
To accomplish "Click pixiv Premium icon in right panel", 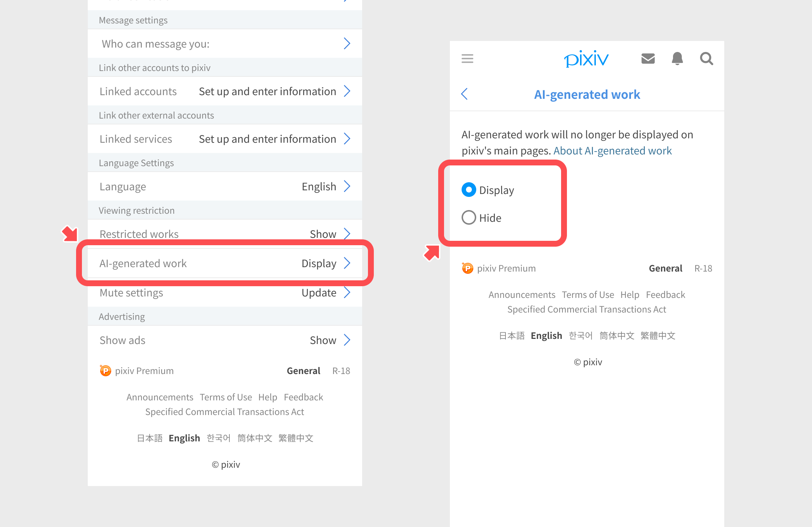I will [x=467, y=268].
